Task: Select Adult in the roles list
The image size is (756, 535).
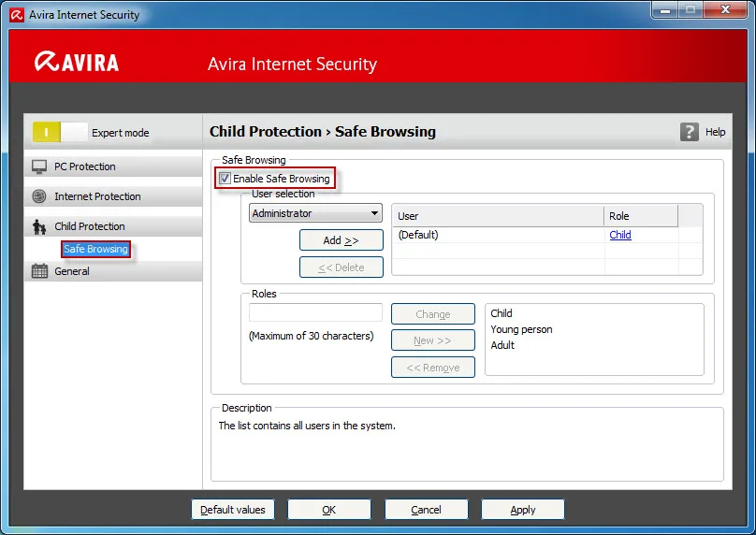Action: [x=502, y=345]
